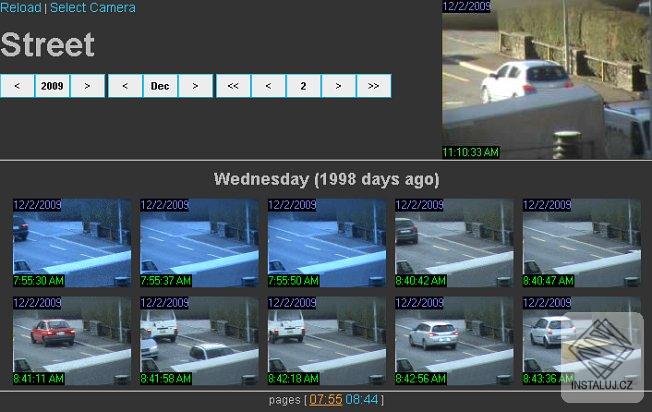Click the day 2 button

click(303, 86)
